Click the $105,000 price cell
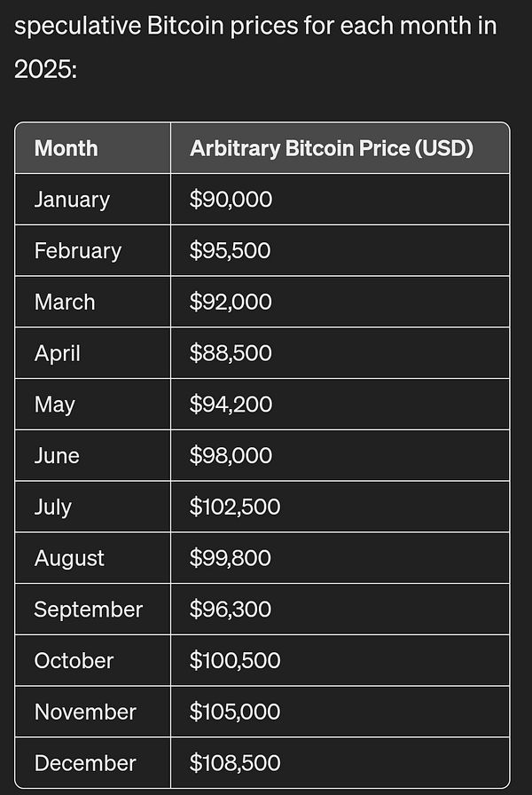 [x=235, y=712]
